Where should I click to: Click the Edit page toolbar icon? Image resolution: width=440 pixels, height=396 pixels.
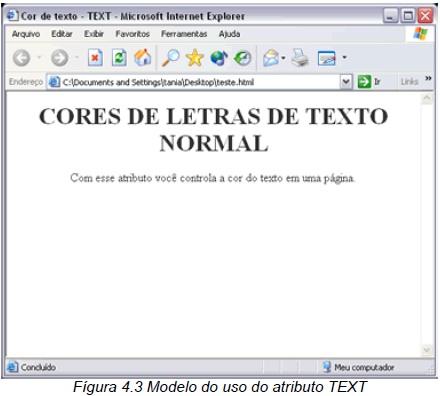tap(327, 58)
